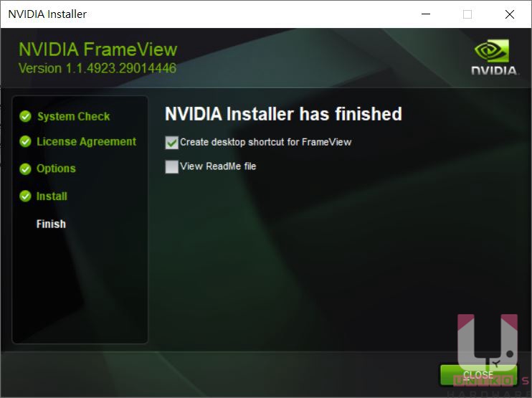Close the installer with the X button
This screenshot has height=398, width=532.
[x=510, y=14]
